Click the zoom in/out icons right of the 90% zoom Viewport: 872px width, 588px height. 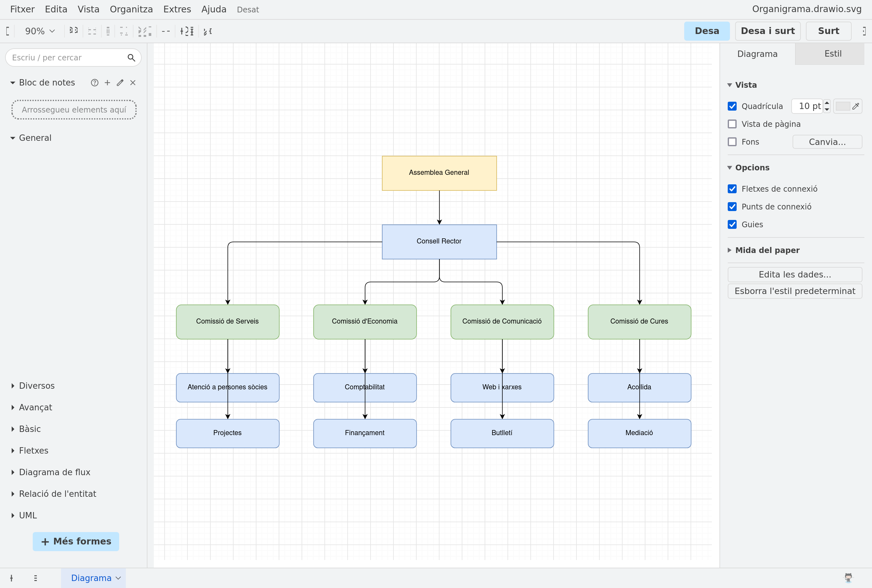73,31
